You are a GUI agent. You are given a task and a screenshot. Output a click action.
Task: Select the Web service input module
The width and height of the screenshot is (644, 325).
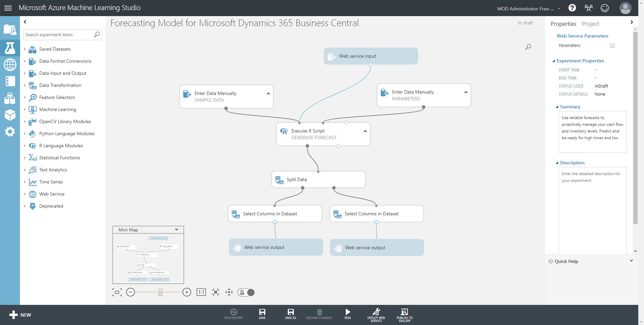pyautogui.click(x=371, y=56)
